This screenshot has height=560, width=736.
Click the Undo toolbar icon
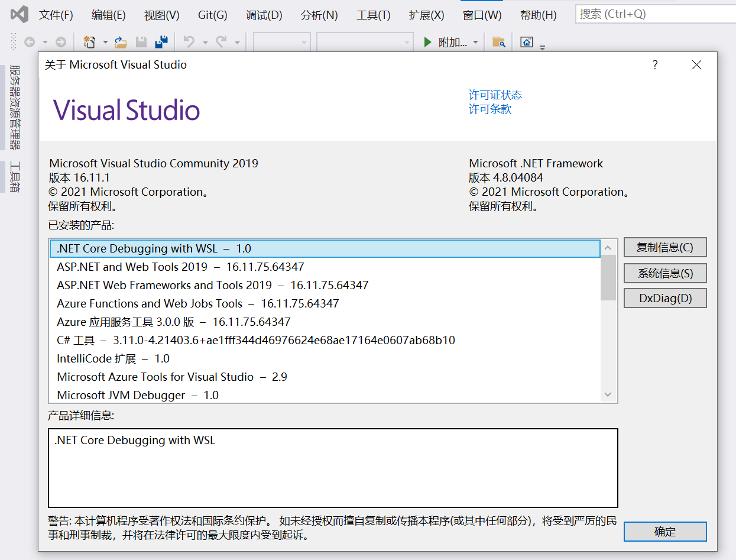[189, 42]
